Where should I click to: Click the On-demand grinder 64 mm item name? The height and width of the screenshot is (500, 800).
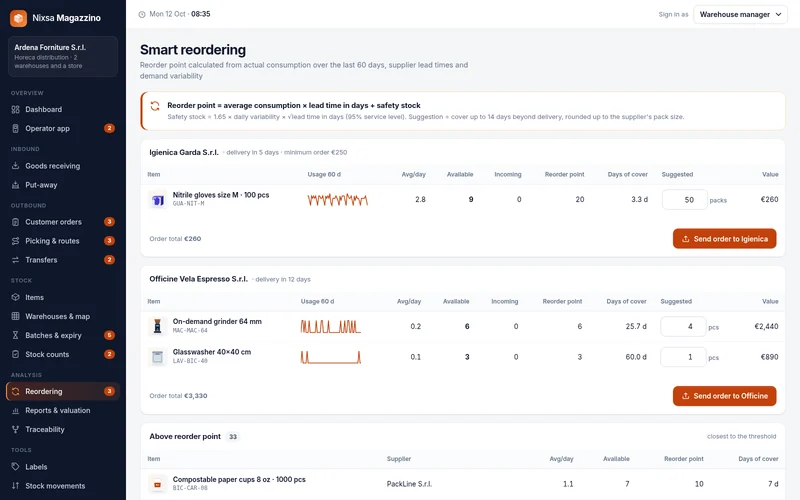point(217,321)
